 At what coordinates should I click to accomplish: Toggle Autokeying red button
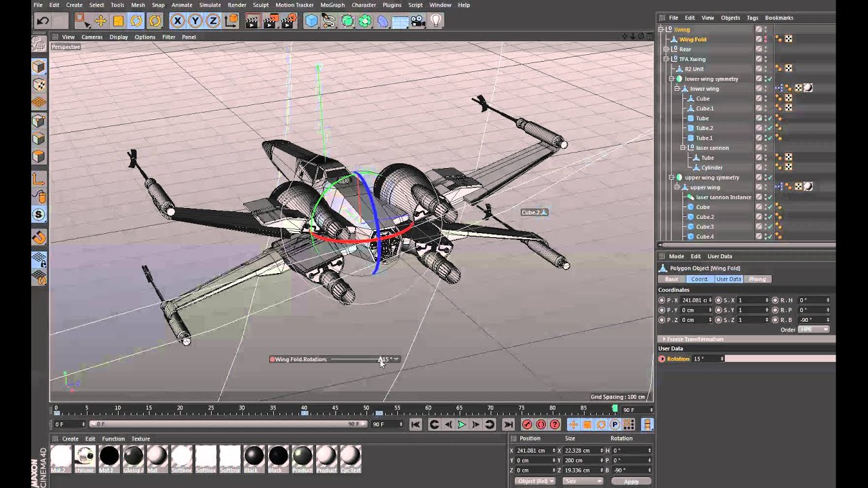pyautogui.click(x=541, y=424)
